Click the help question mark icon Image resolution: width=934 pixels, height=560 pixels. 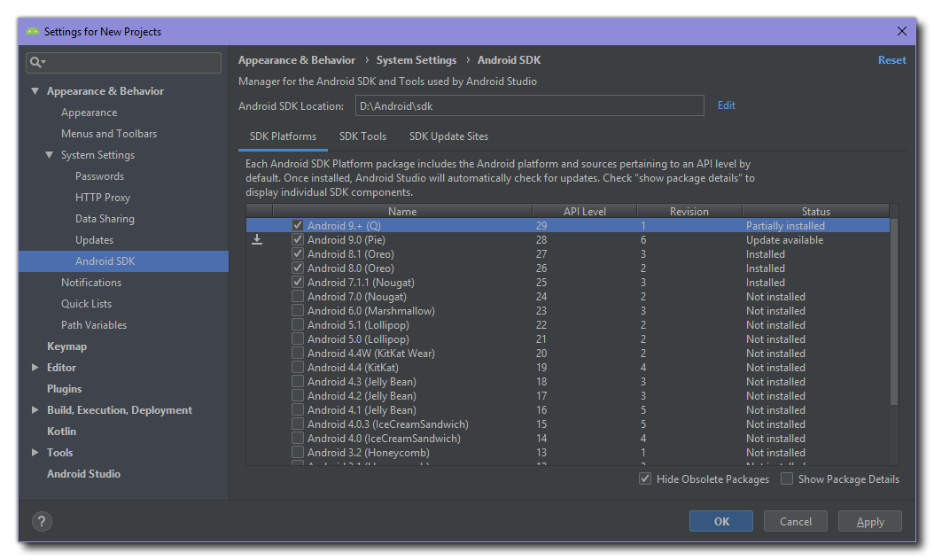point(42,522)
